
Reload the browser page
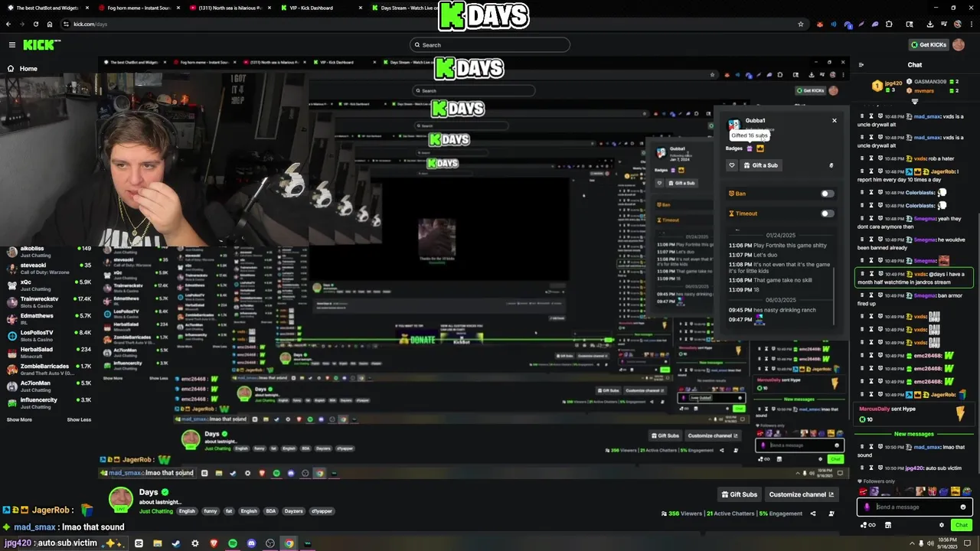coord(35,24)
